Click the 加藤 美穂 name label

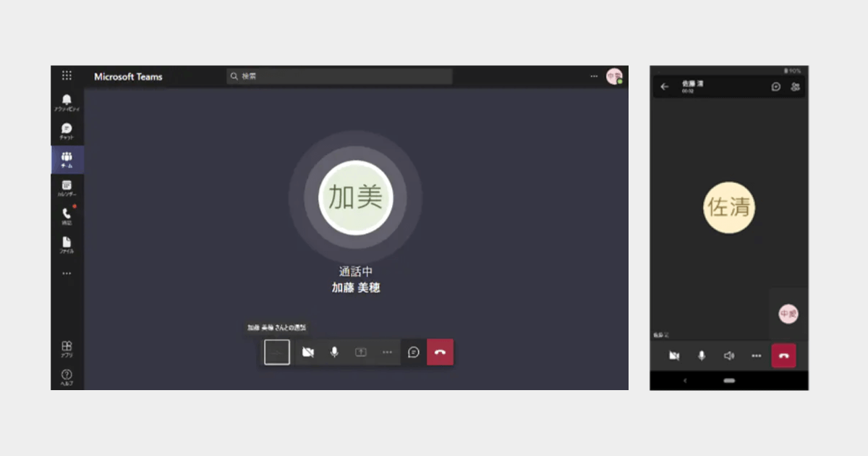pyautogui.click(x=356, y=288)
